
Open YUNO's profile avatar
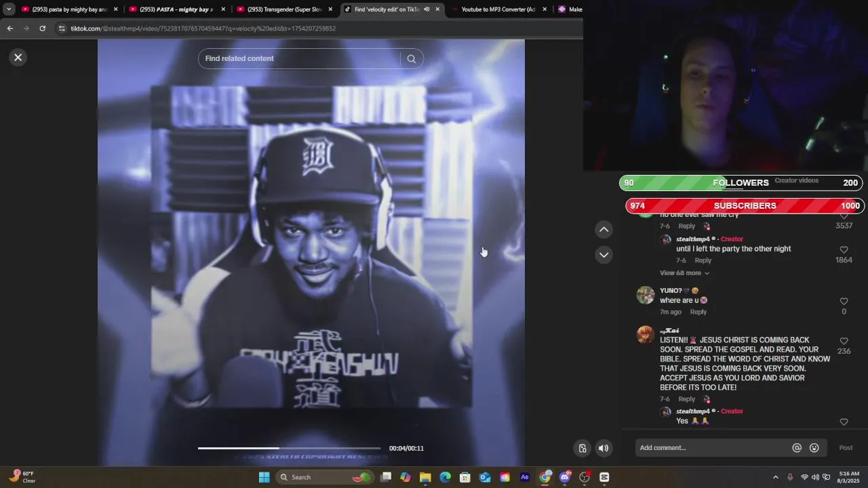tap(646, 296)
